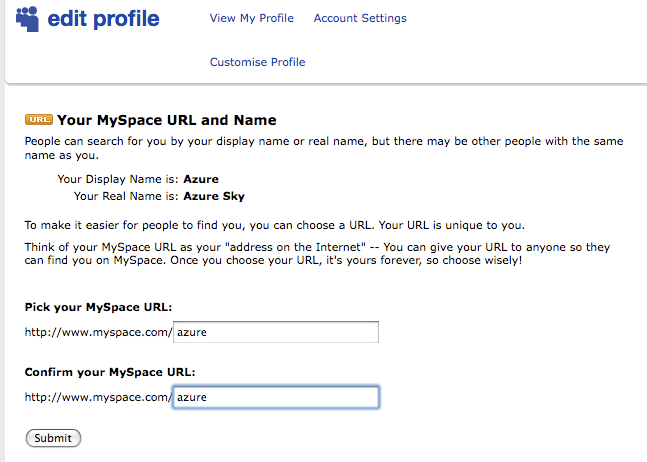Click the 'To make it easier' sentence
The width and height of the screenshot is (647, 462).
[x=274, y=225]
